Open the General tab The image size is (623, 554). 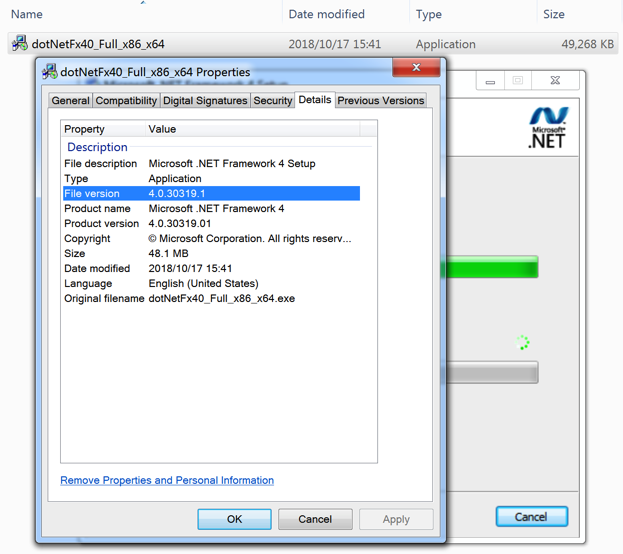pyautogui.click(x=70, y=101)
